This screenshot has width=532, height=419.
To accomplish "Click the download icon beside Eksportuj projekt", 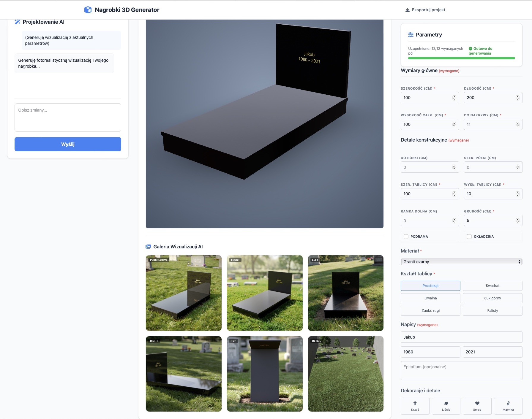I will (x=408, y=10).
